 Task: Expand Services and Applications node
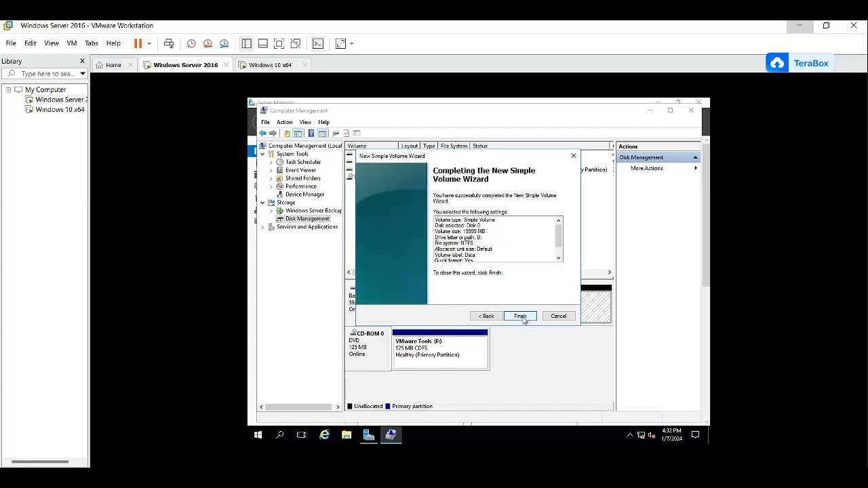pos(262,227)
